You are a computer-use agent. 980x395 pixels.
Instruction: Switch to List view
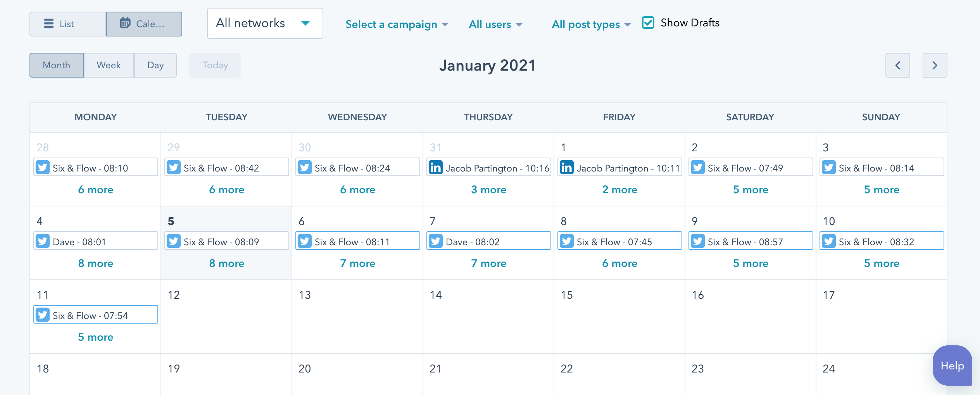(68, 24)
